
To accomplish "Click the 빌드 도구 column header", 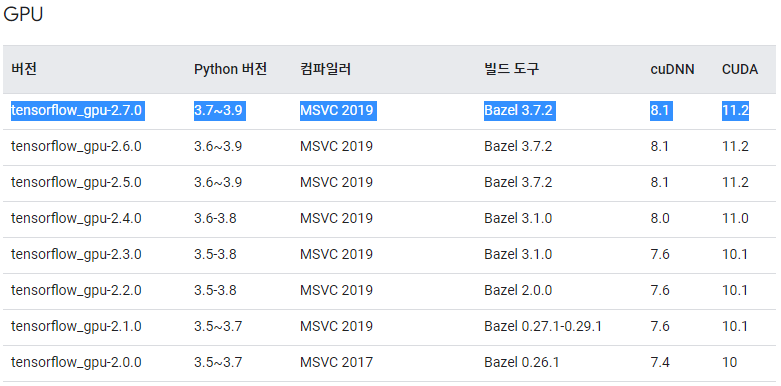I will 511,69.
